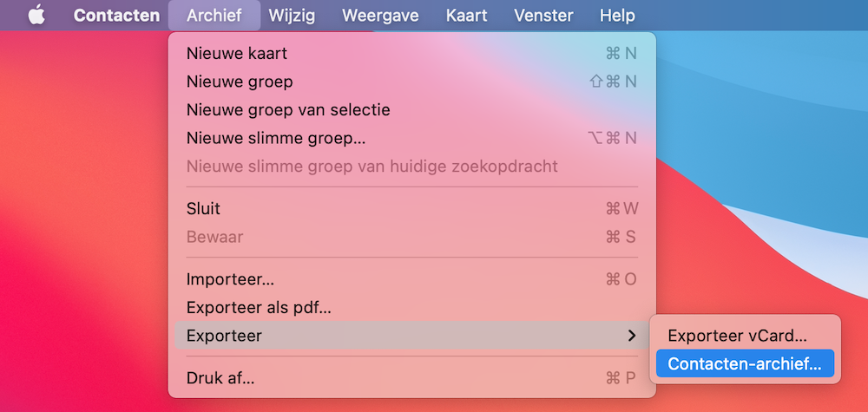Viewport: 868px width, 412px height.
Task: Select Sluit to close the window
Action: (411, 208)
